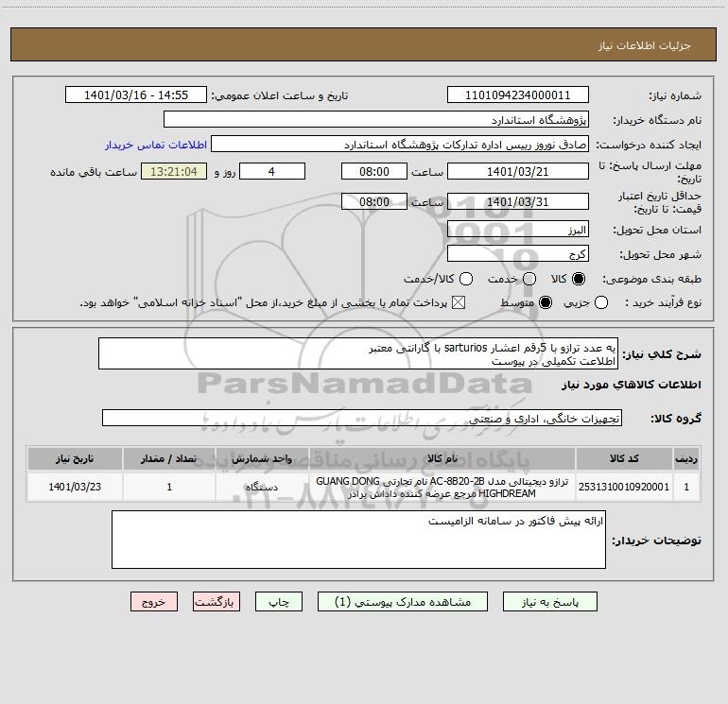Open buyer contact information link
Viewport: 728px width, 704px height.
coord(156,145)
